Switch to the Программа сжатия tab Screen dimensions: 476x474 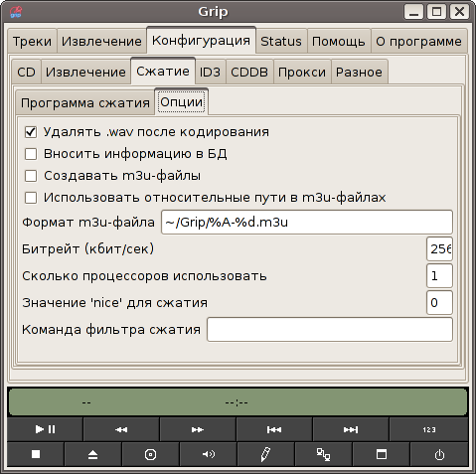point(85,102)
